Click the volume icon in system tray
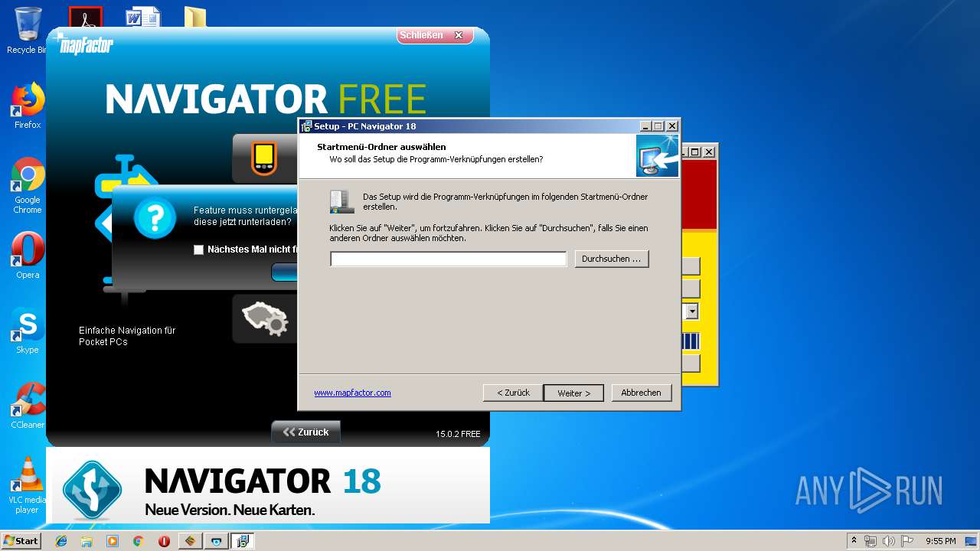 [x=888, y=541]
